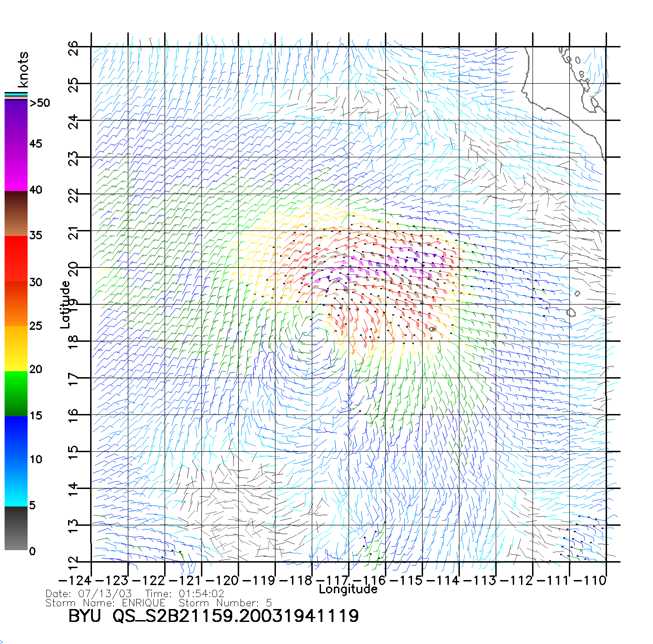
Task: Click the "Storm Number: 5" label
Action: pyautogui.click(x=225, y=603)
